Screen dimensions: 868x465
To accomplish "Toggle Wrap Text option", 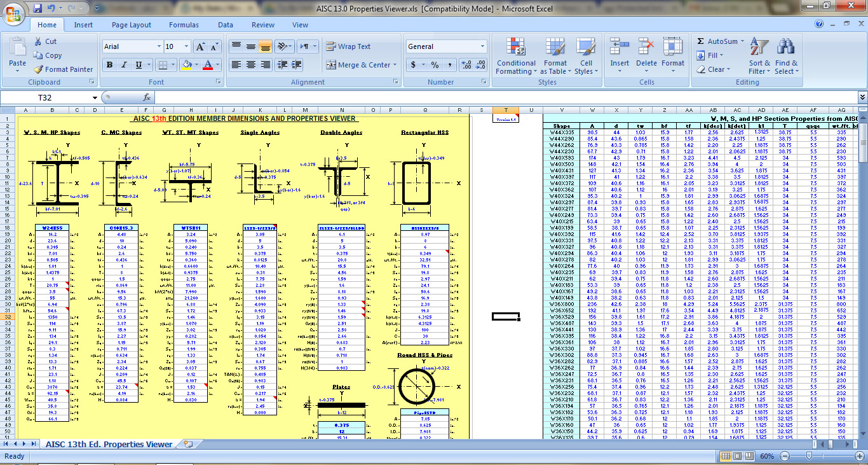I will pos(348,46).
